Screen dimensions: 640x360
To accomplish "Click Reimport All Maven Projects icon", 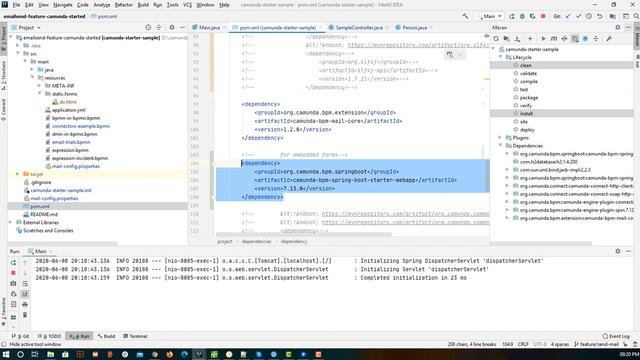I will pos(496,39).
